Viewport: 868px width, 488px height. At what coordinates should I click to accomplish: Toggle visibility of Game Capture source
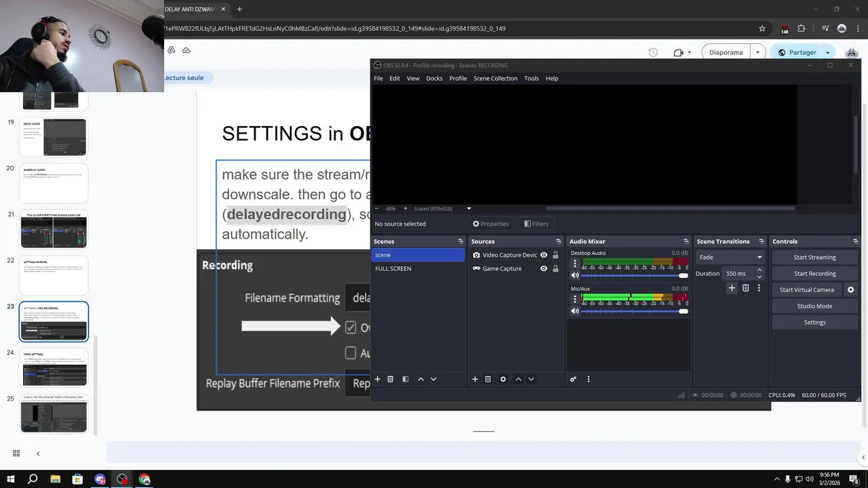(x=544, y=269)
